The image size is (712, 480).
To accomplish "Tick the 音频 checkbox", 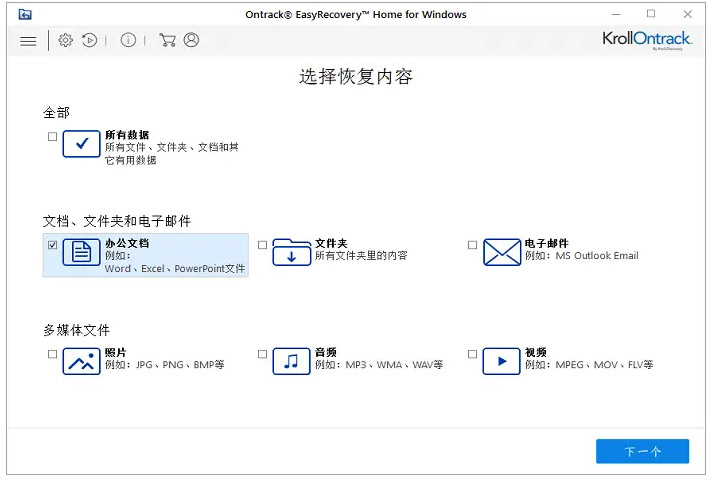I will point(262,354).
